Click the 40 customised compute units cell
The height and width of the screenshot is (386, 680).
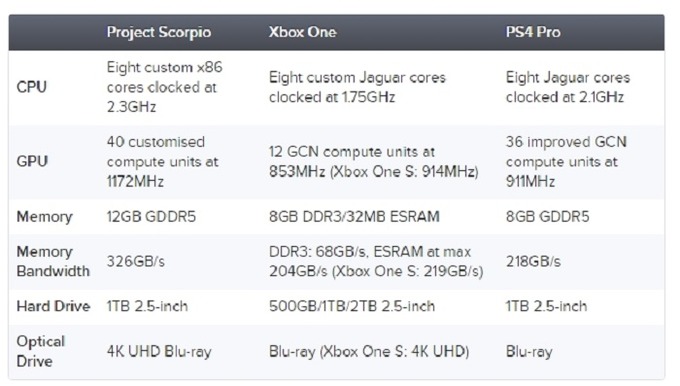163,161
